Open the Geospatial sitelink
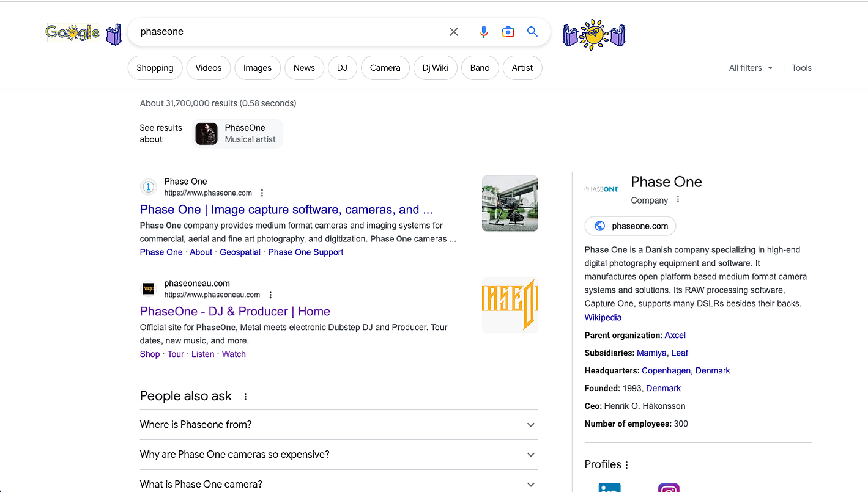The width and height of the screenshot is (868, 492). pos(240,252)
